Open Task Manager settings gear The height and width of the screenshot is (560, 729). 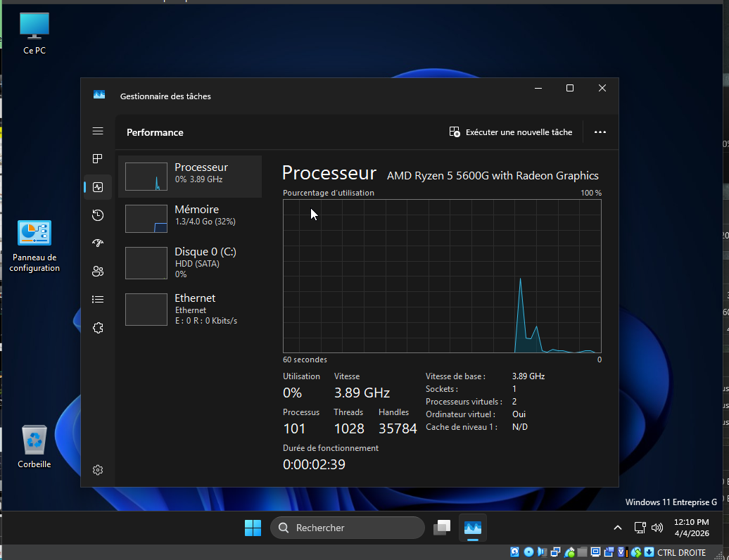tap(98, 470)
